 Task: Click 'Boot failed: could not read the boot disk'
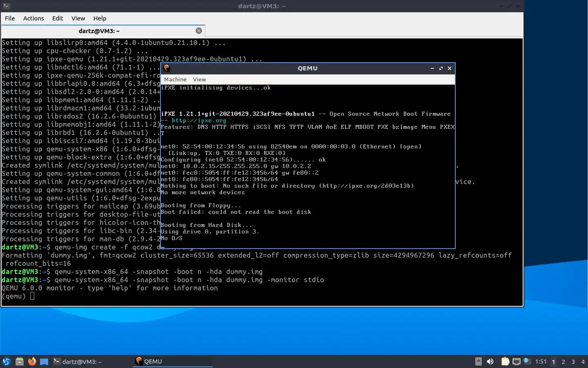pos(236,212)
